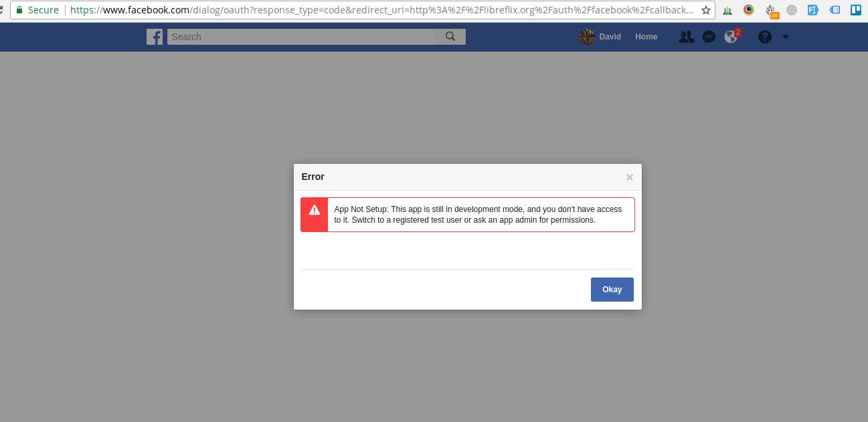Click the colorful eye lens extension icon

tap(749, 10)
